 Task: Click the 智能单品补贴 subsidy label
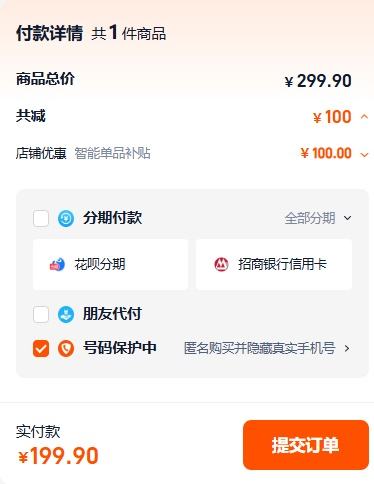(x=112, y=153)
